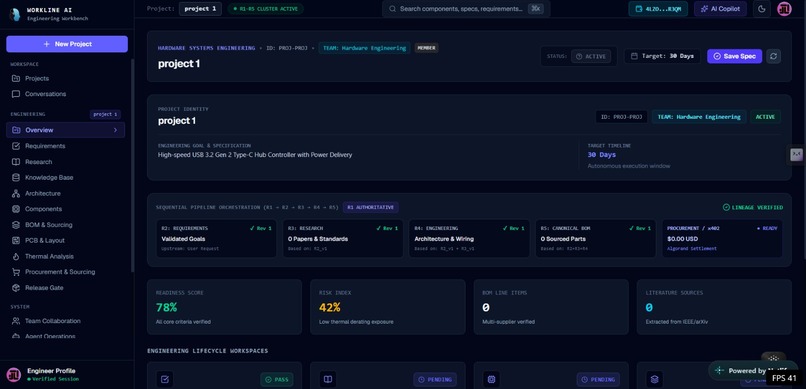This screenshot has width=806, height=389.
Task: Click the wallet address button in top bar
Action: (x=658, y=9)
